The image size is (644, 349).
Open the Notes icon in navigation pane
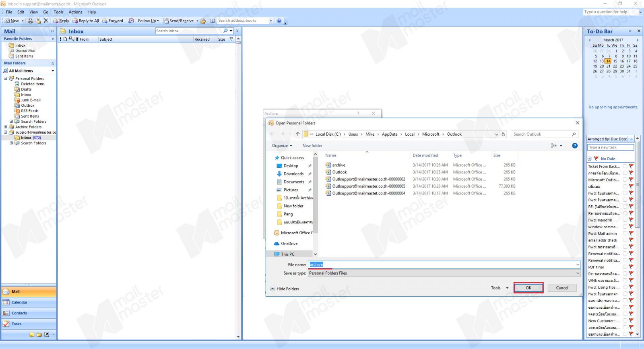32,335
